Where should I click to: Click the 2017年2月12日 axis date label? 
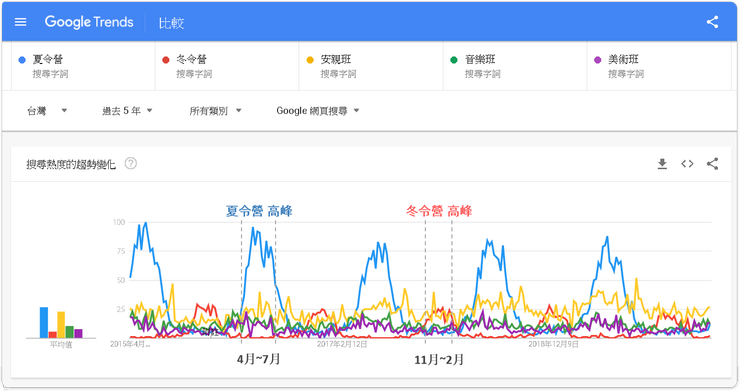342,344
